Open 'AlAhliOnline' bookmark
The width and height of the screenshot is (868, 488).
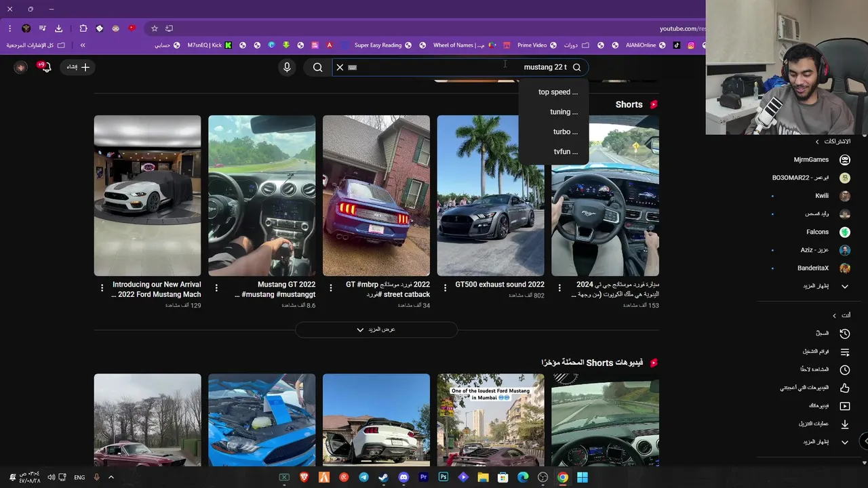point(646,45)
